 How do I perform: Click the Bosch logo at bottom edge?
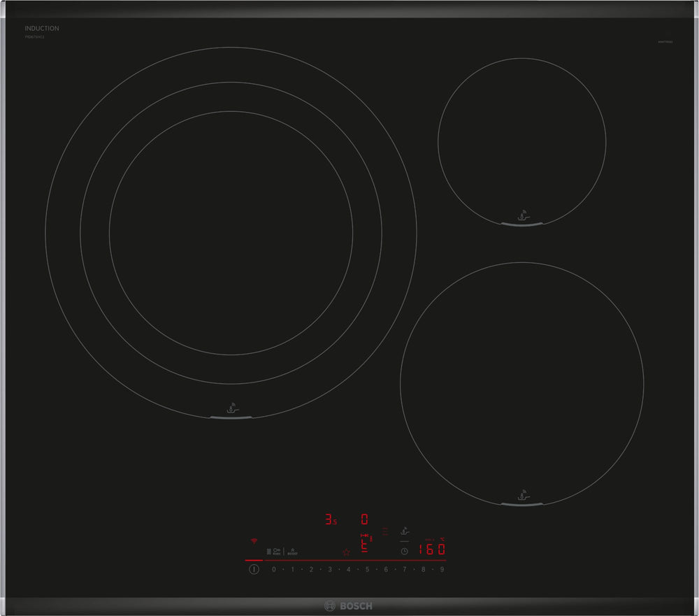click(x=349, y=606)
